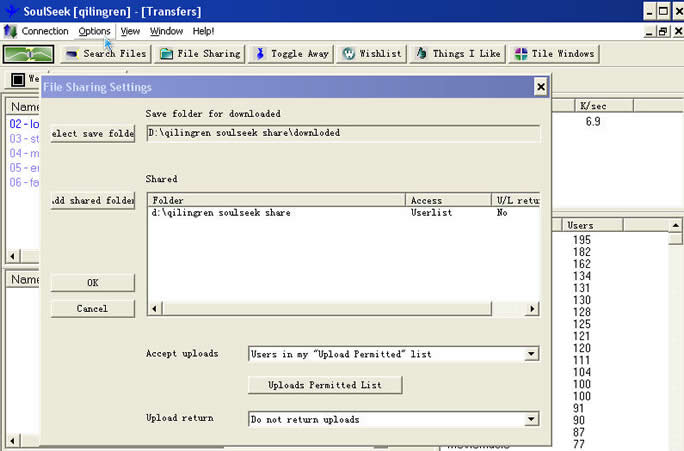Click the 134 users entry
This screenshot has width=684, height=451.
click(582, 276)
